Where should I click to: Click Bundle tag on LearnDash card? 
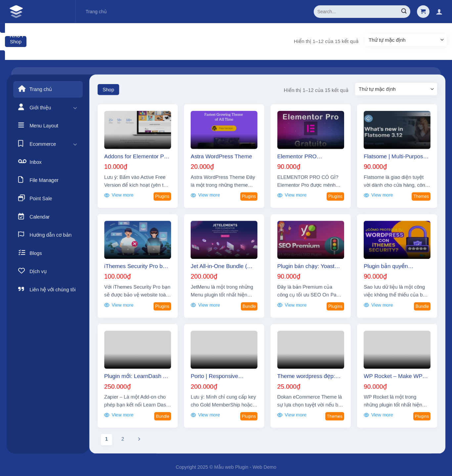coord(162,416)
